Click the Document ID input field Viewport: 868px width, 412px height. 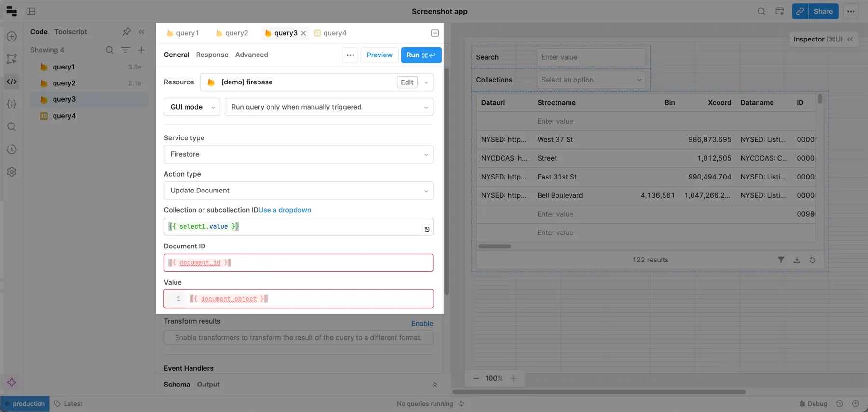pos(298,263)
